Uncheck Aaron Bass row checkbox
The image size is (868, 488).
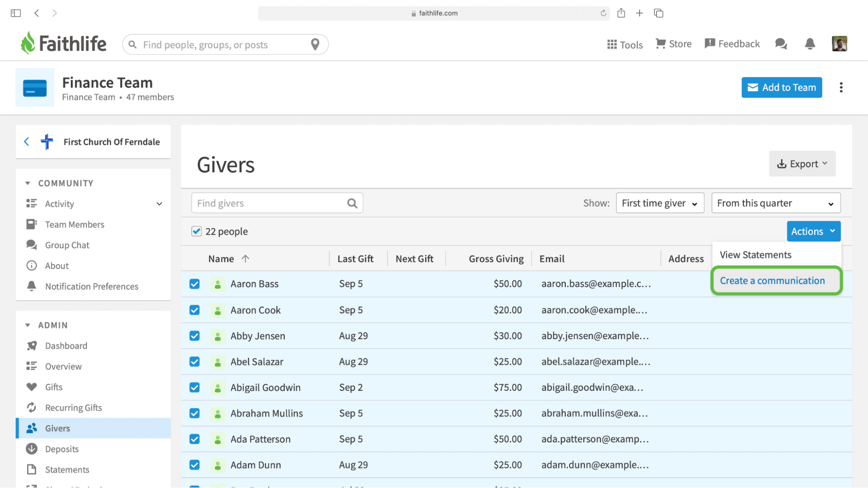(195, 284)
